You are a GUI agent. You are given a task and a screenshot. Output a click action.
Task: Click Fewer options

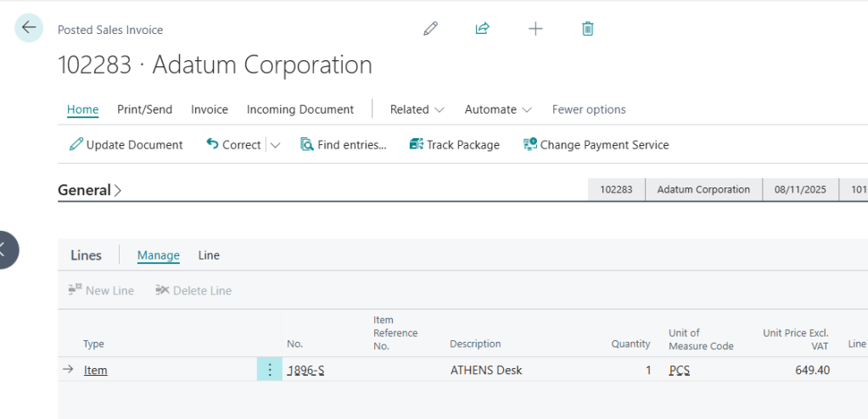pos(589,109)
